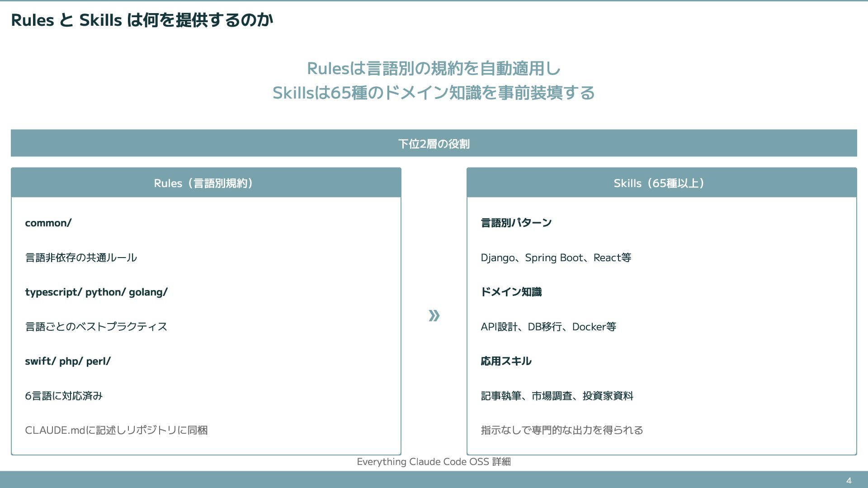The height and width of the screenshot is (488, 868).
Task: Click 'API設計、DB移行、Docker等' text
Action: [548, 327]
